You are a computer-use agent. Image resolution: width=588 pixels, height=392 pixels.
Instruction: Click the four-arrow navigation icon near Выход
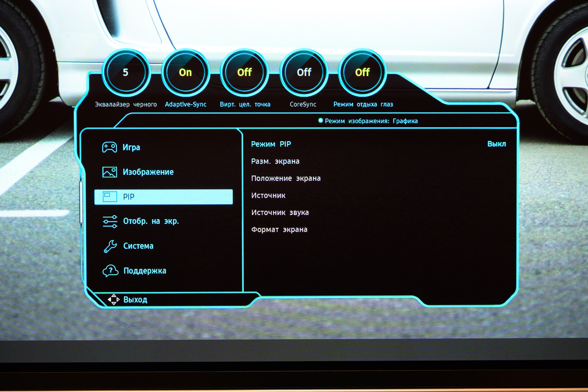tap(114, 300)
